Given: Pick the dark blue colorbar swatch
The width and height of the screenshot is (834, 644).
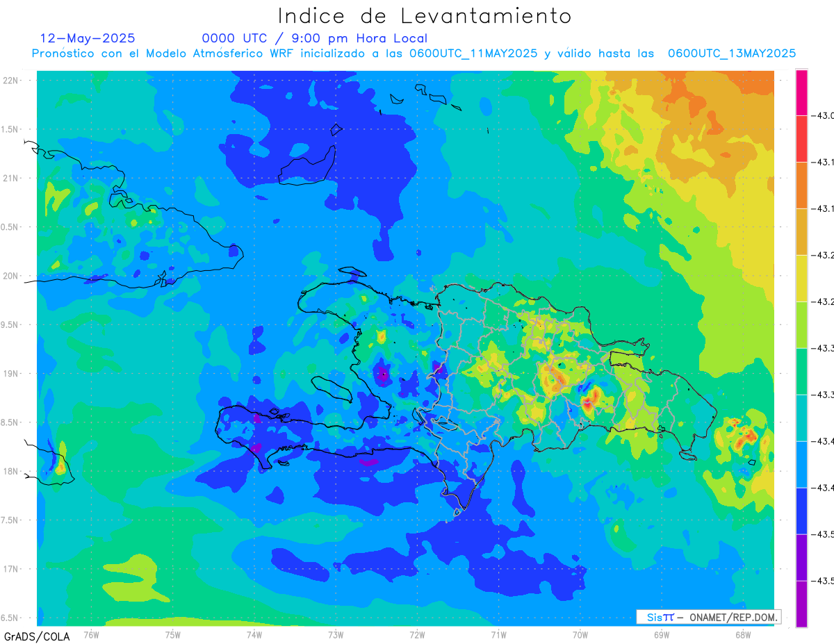Looking at the screenshot, I should [x=801, y=511].
